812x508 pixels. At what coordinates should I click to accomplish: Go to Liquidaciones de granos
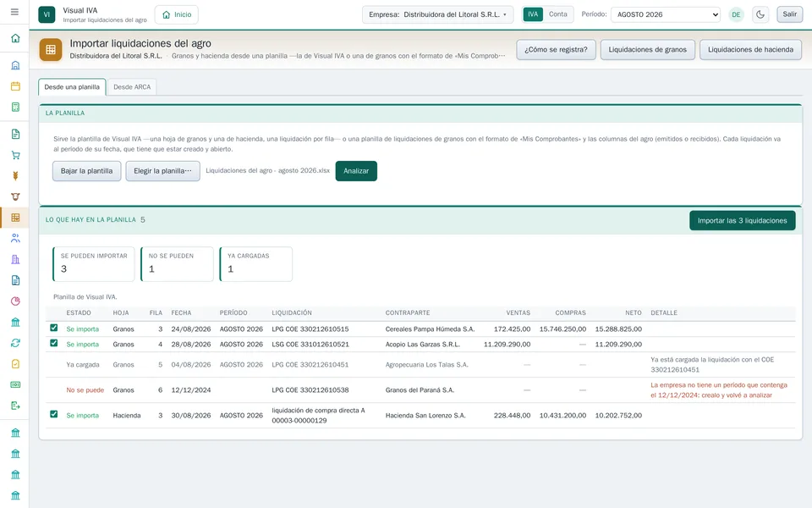(x=647, y=50)
